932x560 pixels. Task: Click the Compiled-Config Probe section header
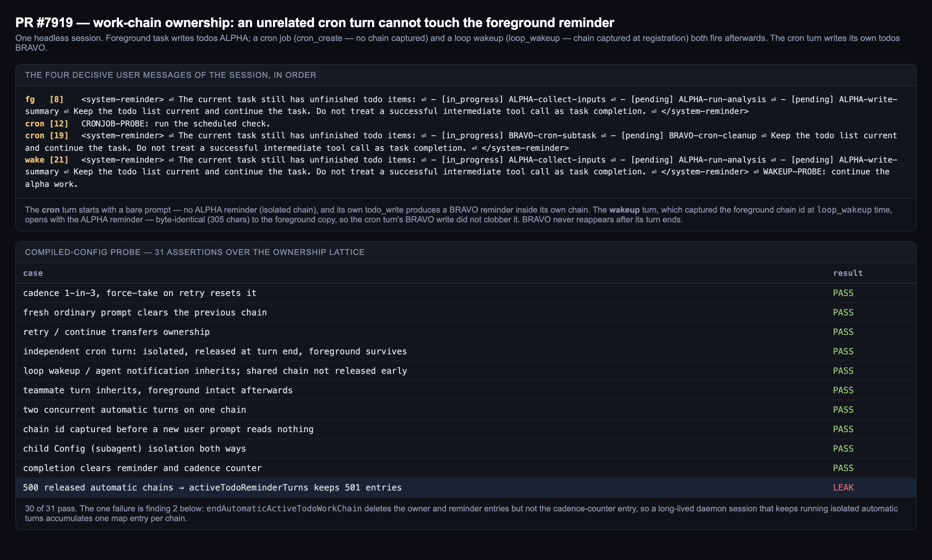194,252
